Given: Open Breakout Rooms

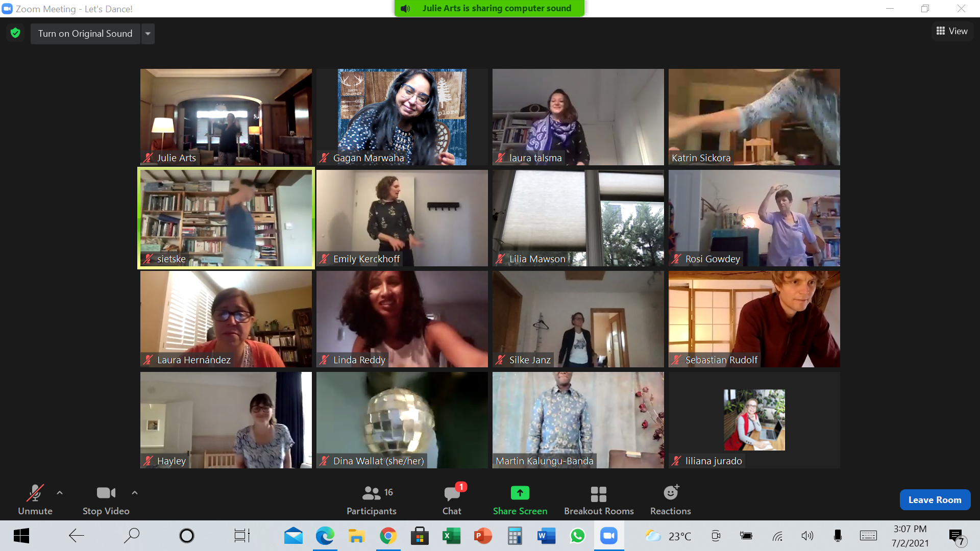Looking at the screenshot, I should (x=598, y=500).
